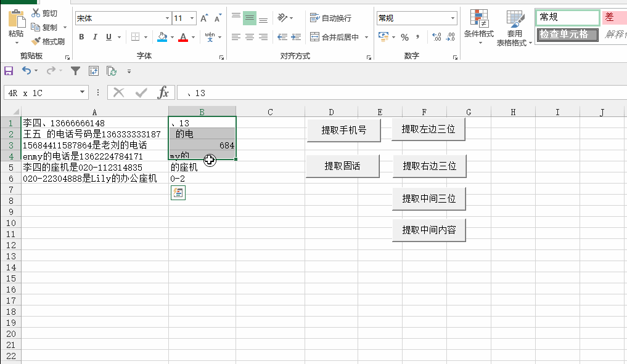
Task: Apply comma style
Action: [418, 37]
